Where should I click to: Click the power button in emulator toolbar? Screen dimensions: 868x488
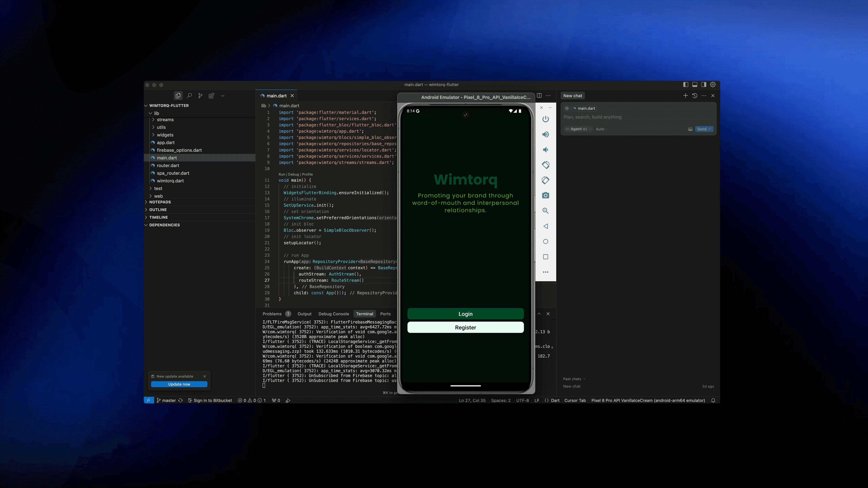pyautogui.click(x=545, y=119)
